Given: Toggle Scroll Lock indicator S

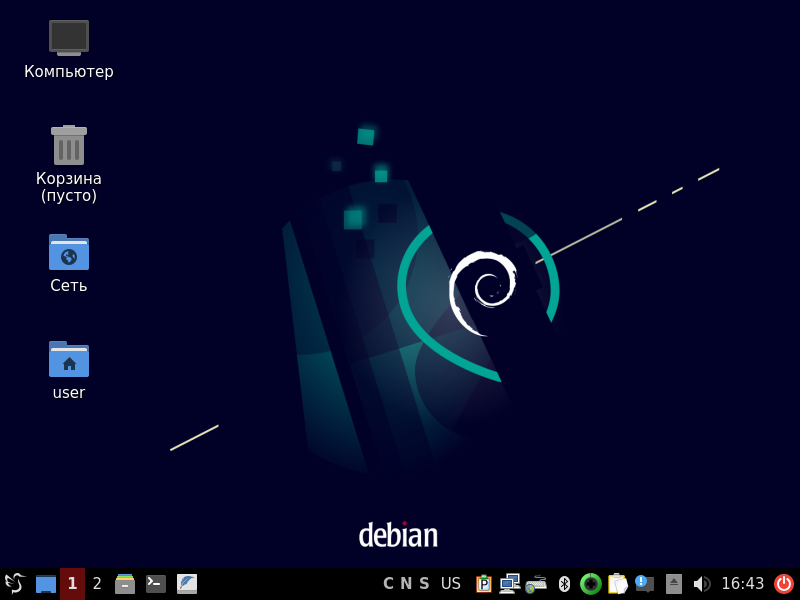Looking at the screenshot, I should pos(424,583).
